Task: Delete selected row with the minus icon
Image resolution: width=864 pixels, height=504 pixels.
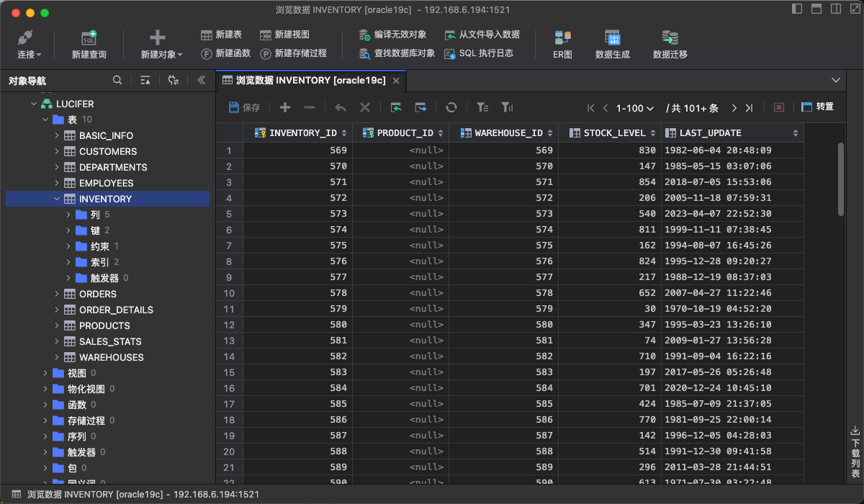Action: click(310, 107)
